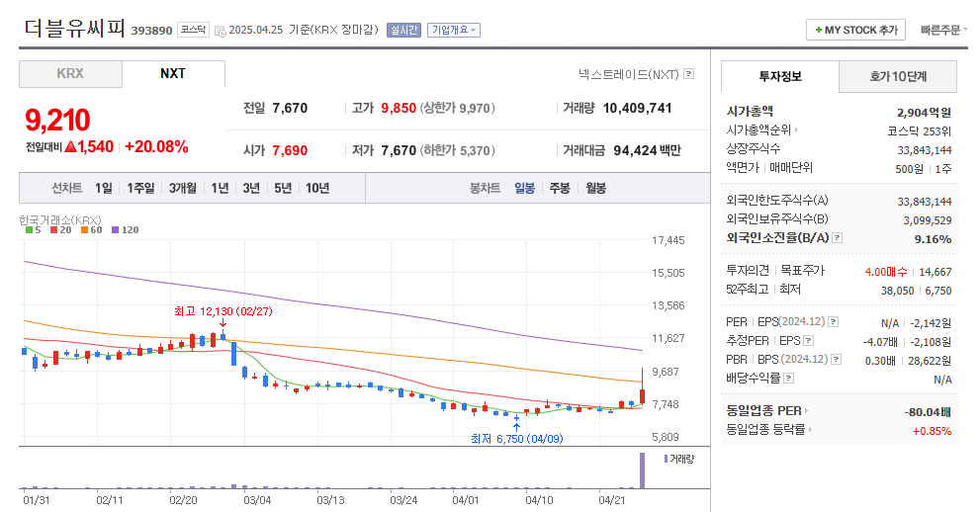Click the red 20-day moving average swatch
This screenshot has height=512, width=980.
[53, 229]
